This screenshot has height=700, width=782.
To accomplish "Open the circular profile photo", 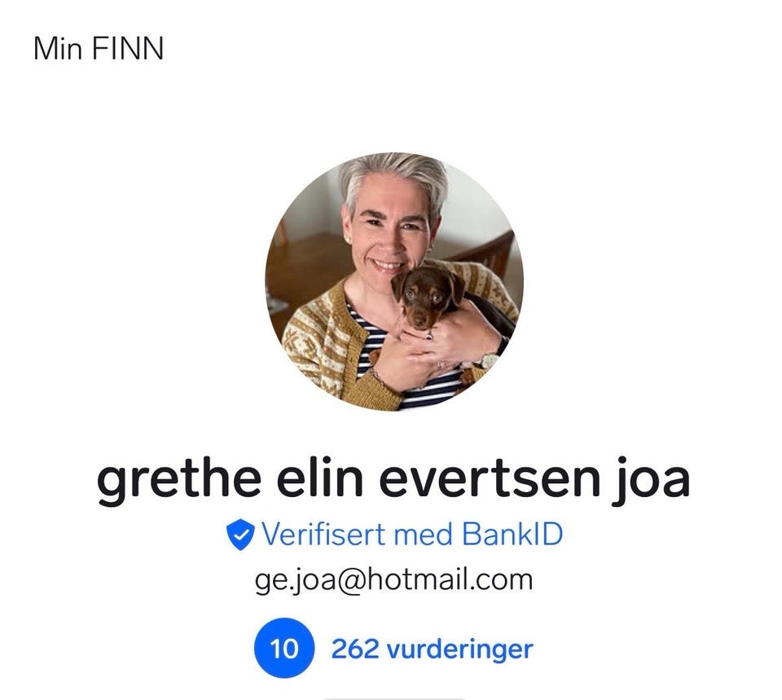I will coord(394,282).
